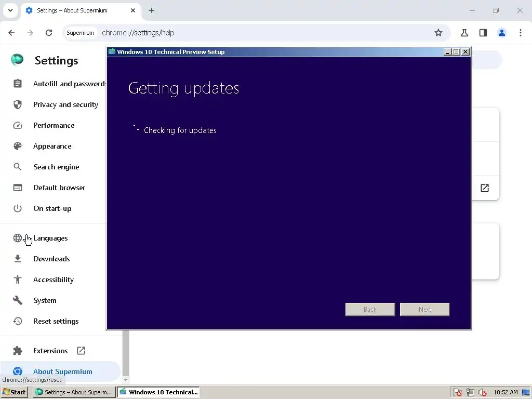Screen dimensions: 532x399
Task: Open the external link icon on settings card
Action: [485, 188]
